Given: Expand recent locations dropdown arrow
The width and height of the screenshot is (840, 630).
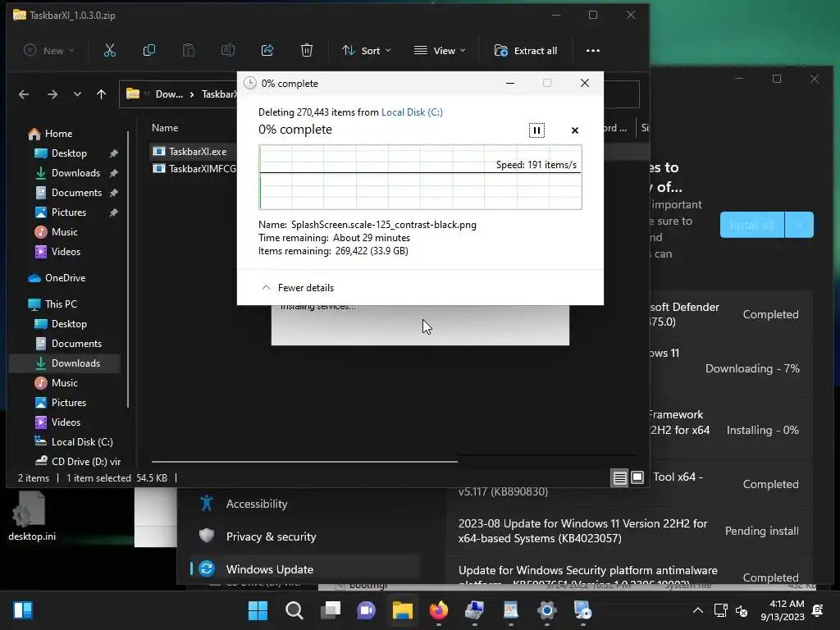Looking at the screenshot, I should [77, 94].
